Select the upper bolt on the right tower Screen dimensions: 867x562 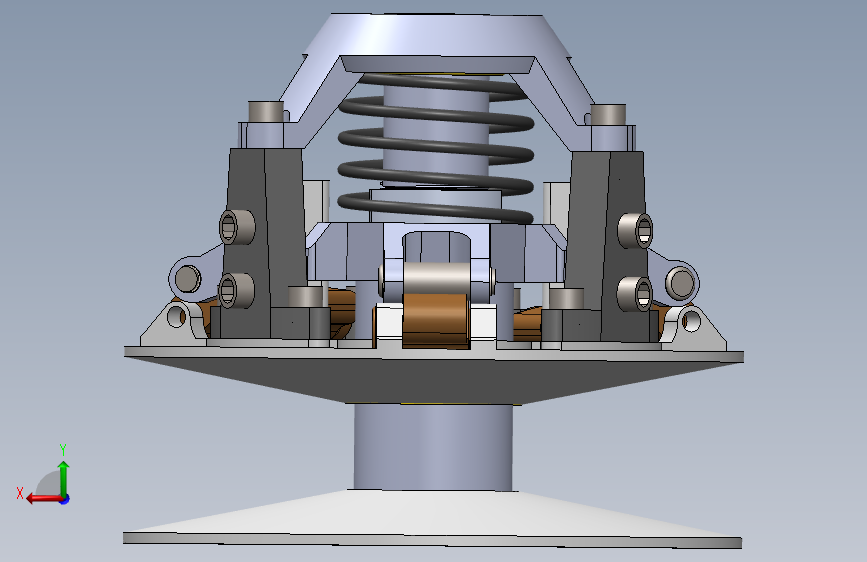pyautogui.click(x=635, y=230)
